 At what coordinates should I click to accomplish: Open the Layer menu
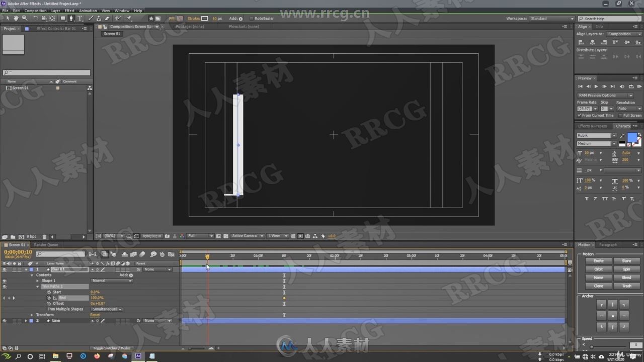point(55,11)
